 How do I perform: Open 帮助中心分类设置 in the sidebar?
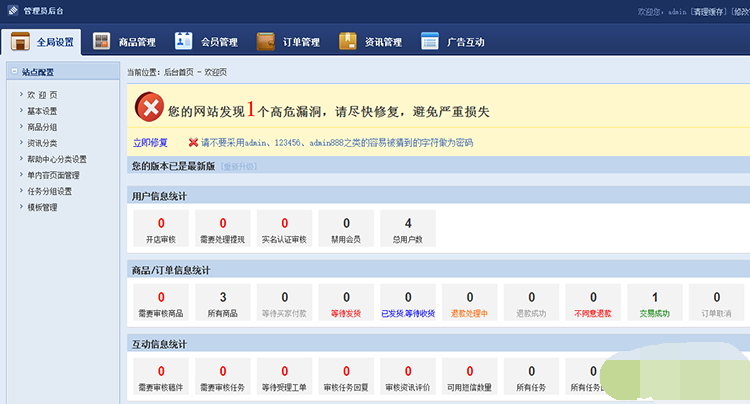click(x=57, y=159)
